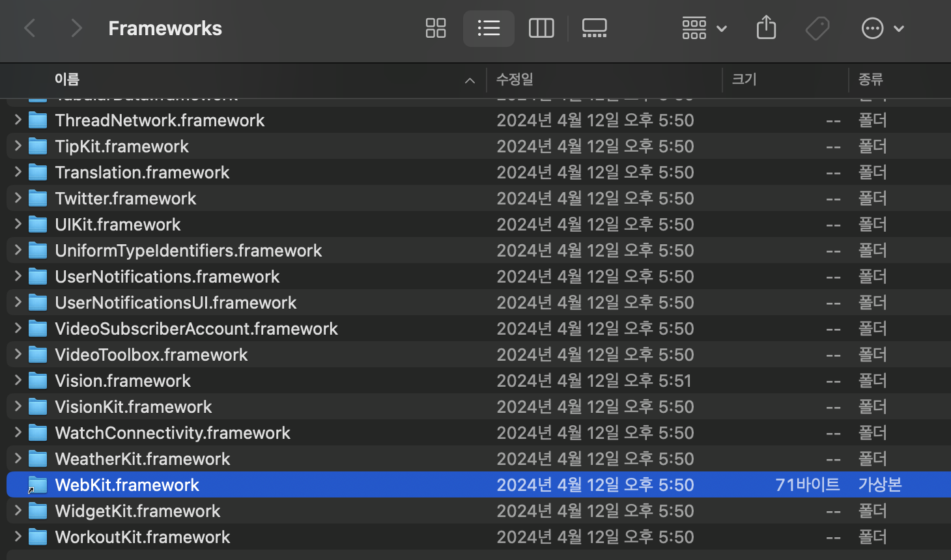The width and height of the screenshot is (951, 560).
Task: Expand the UniformTypeIdentifiers.framework folder
Action: point(18,249)
